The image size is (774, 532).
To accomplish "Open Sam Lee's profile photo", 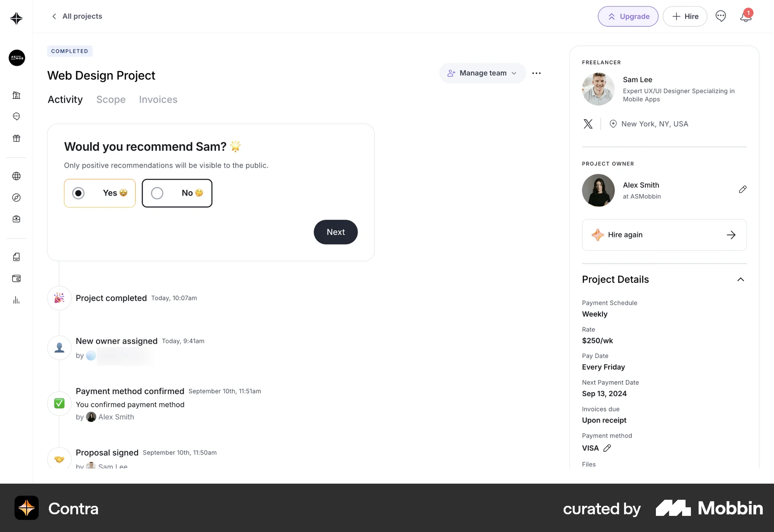I will click(598, 89).
